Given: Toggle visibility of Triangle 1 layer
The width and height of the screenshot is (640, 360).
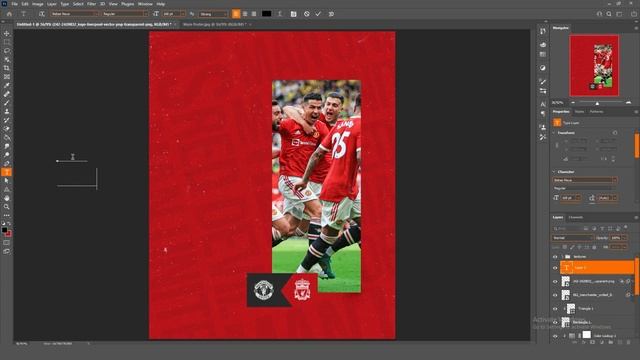Looking at the screenshot, I should coord(555,309).
